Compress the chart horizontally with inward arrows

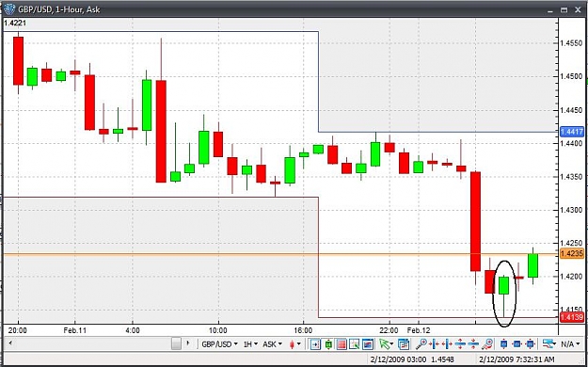pos(434,343)
